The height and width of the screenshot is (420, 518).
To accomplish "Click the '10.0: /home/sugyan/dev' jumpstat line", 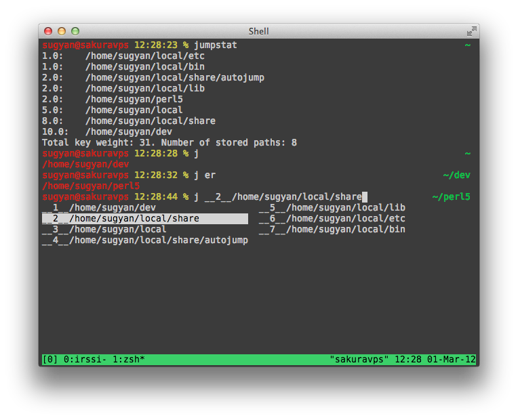I will [x=107, y=131].
